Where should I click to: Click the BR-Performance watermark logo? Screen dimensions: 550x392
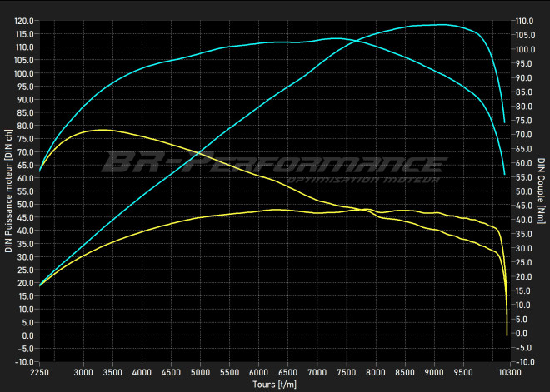point(273,162)
